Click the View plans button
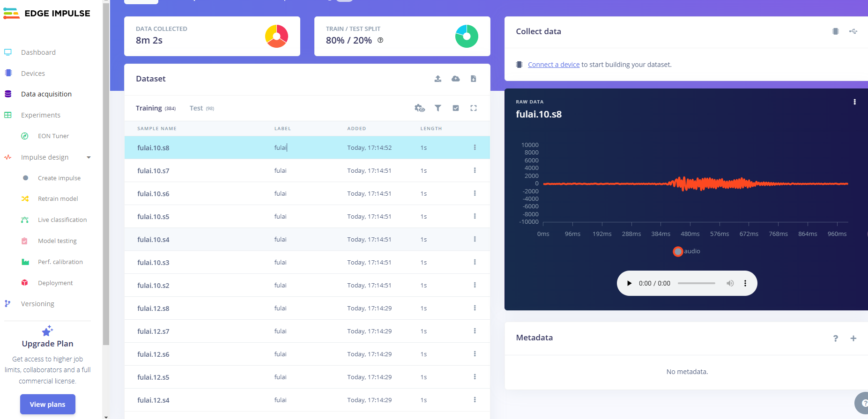Image resolution: width=868 pixels, height=419 pixels. click(x=47, y=404)
